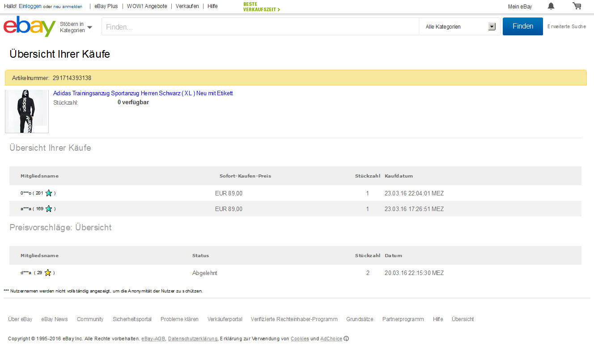Open Über eBay footer link
594x364 pixels.
[x=20, y=319]
